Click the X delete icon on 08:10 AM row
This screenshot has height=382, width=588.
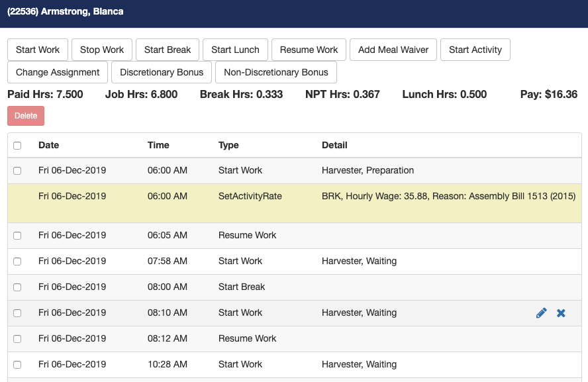[561, 313]
